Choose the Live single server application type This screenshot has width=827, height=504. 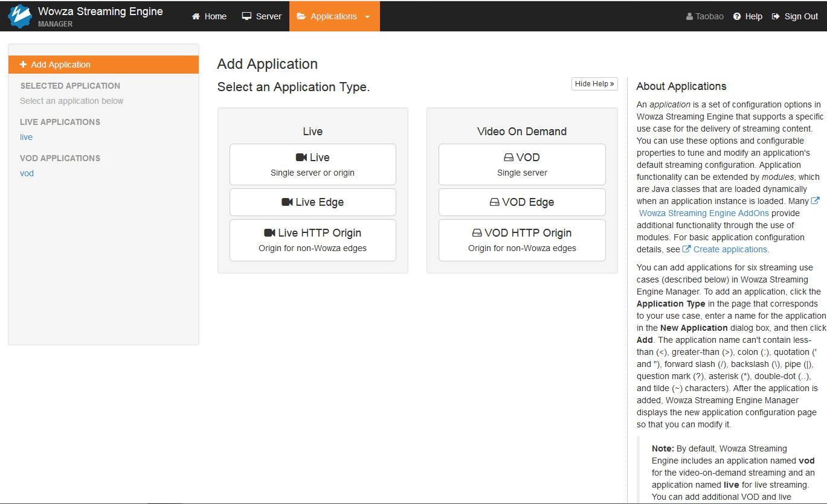point(313,164)
